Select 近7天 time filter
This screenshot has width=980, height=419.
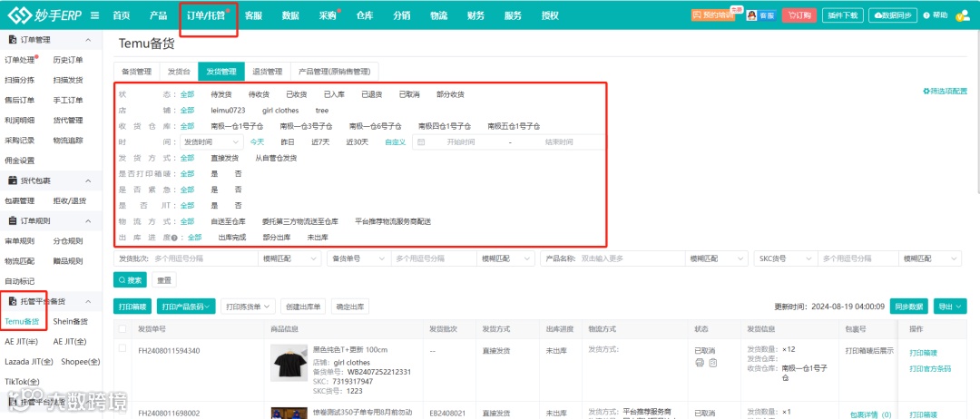click(320, 142)
